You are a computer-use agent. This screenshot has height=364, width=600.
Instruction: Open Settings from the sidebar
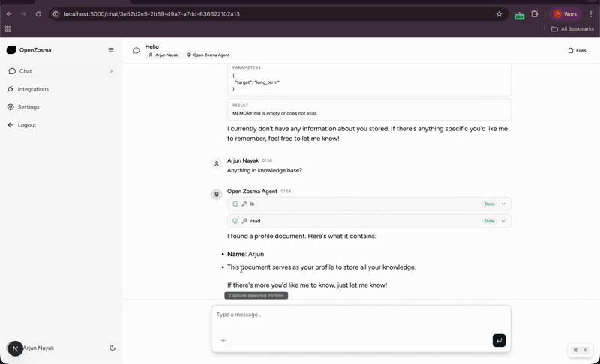coord(28,107)
